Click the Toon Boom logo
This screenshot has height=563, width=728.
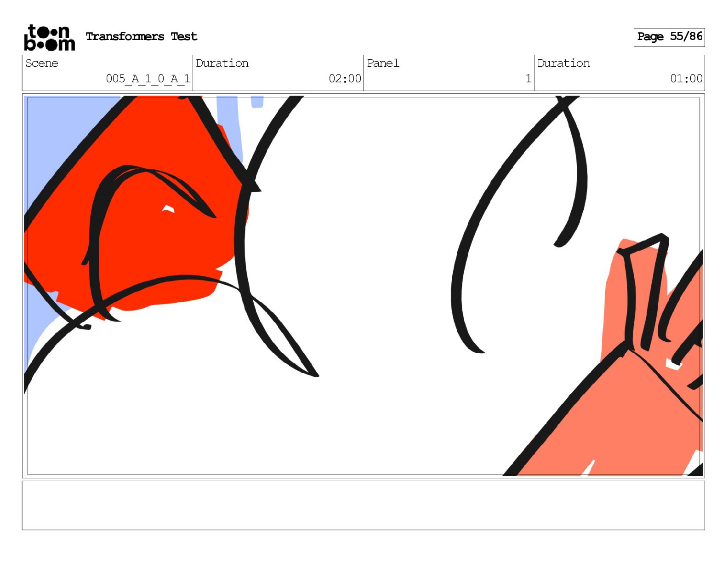point(50,37)
